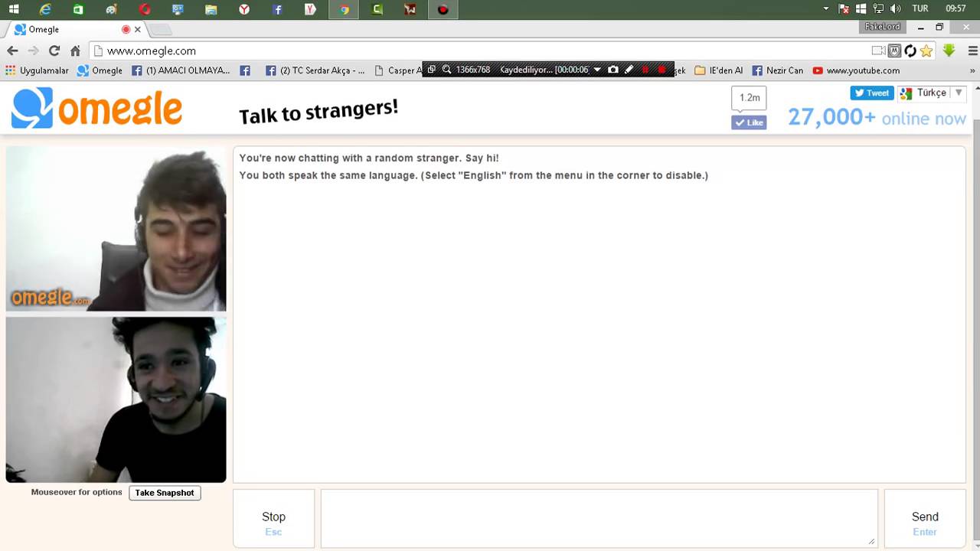Open the Camtasia green C taskbar icon
980x551 pixels.
(377, 9)
